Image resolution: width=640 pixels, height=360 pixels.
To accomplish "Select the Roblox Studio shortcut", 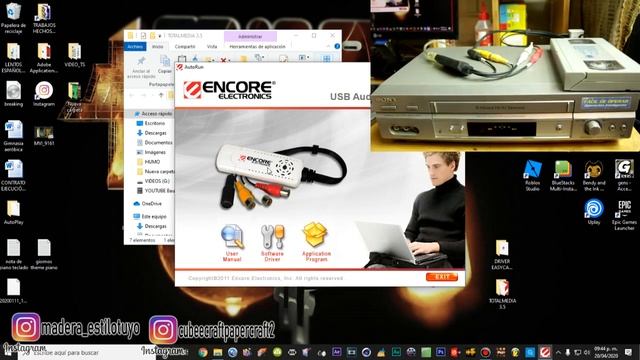I will tap(533, 176).
